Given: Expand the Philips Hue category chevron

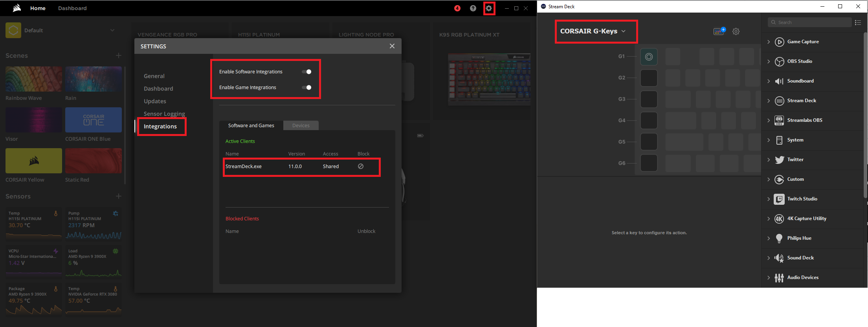Looking at the screenshot, I should coord(769,238).
